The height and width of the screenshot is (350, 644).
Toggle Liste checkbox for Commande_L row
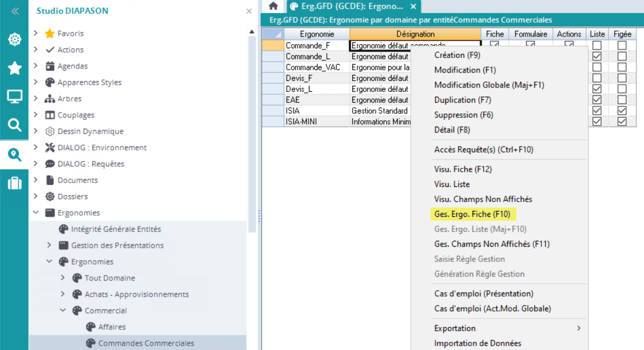point(597,57)
